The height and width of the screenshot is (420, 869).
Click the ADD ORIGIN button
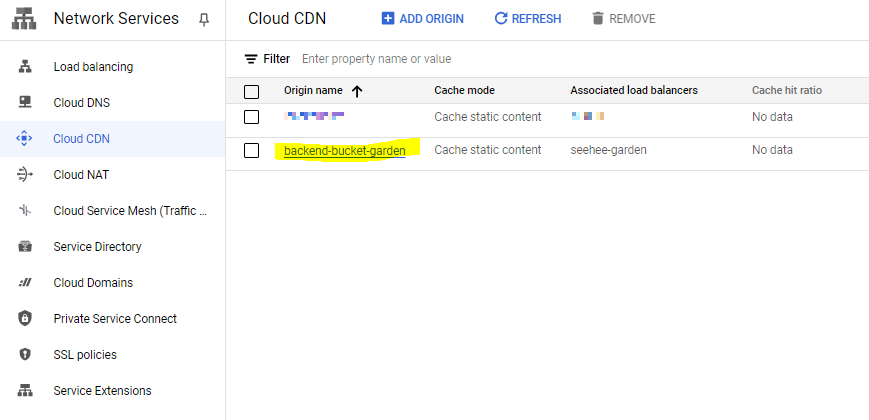point(423,19)
